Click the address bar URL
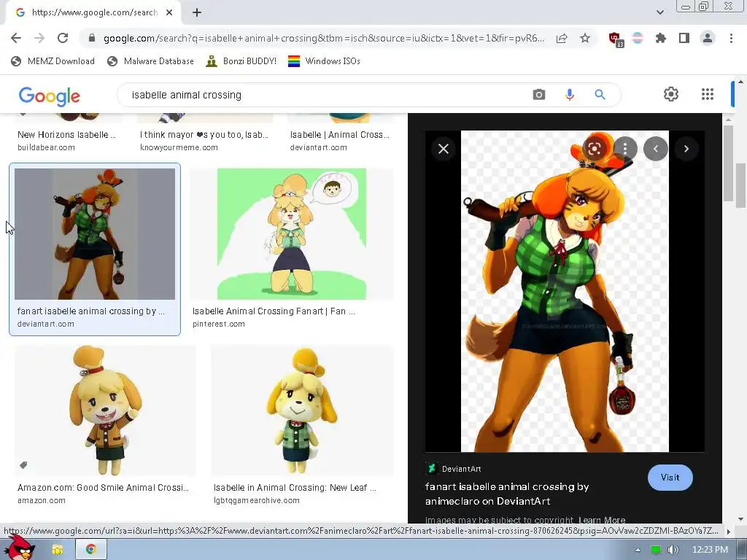Screen dimensions: 747x560 323,38
